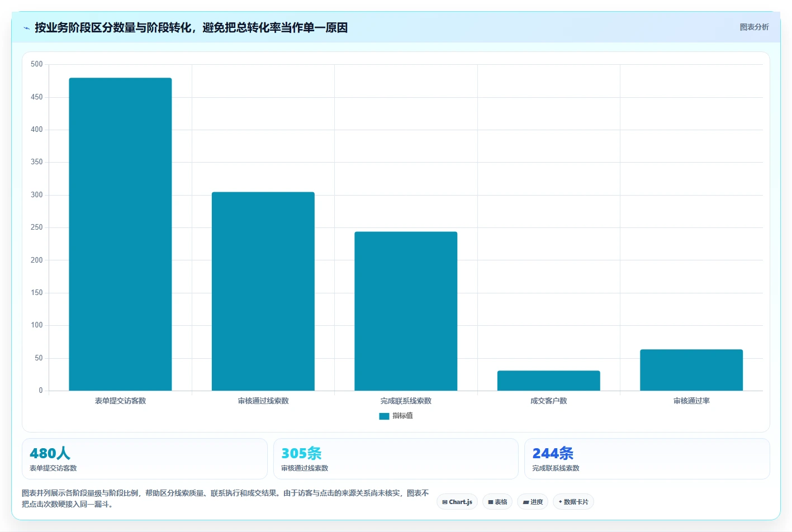Click the 审核通过率 bar in chart

[691, 370]
